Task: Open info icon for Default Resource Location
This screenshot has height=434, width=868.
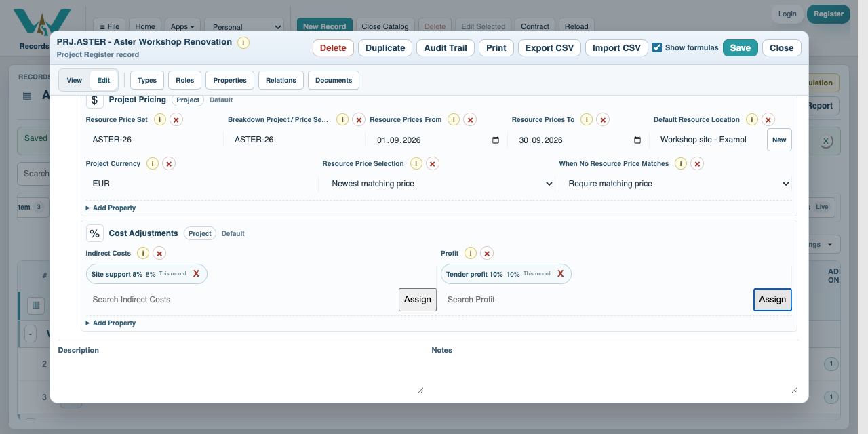Action: tap(752, 120)
